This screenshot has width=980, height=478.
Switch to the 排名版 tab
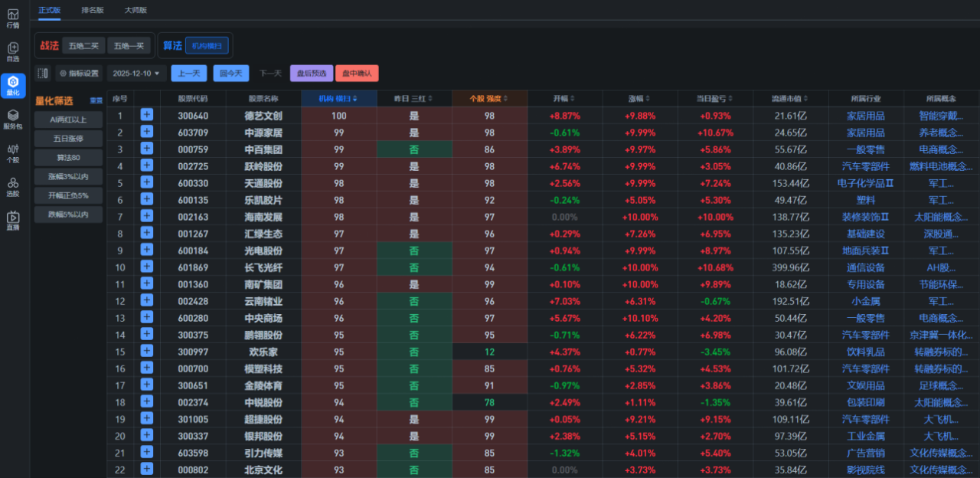[93, 10]
